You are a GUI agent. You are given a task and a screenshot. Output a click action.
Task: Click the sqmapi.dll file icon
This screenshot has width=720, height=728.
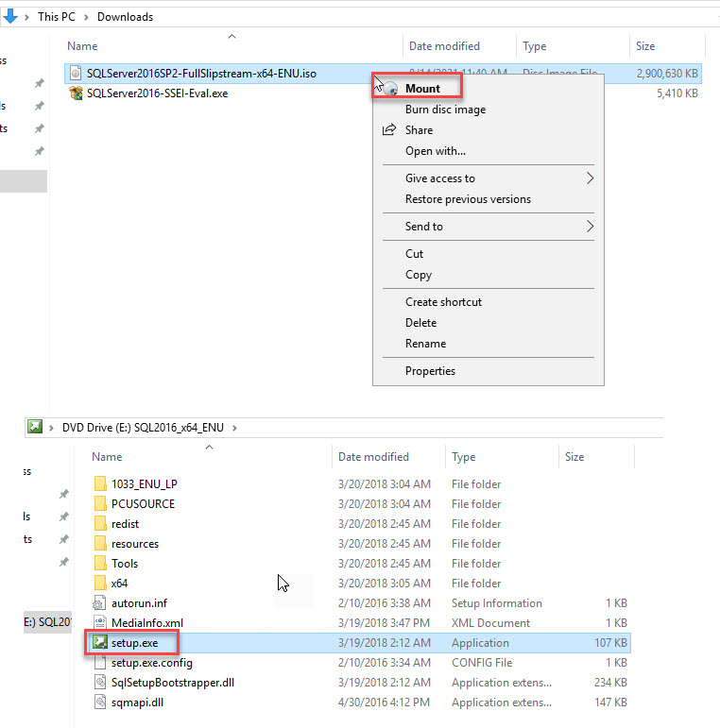[100, 703]
